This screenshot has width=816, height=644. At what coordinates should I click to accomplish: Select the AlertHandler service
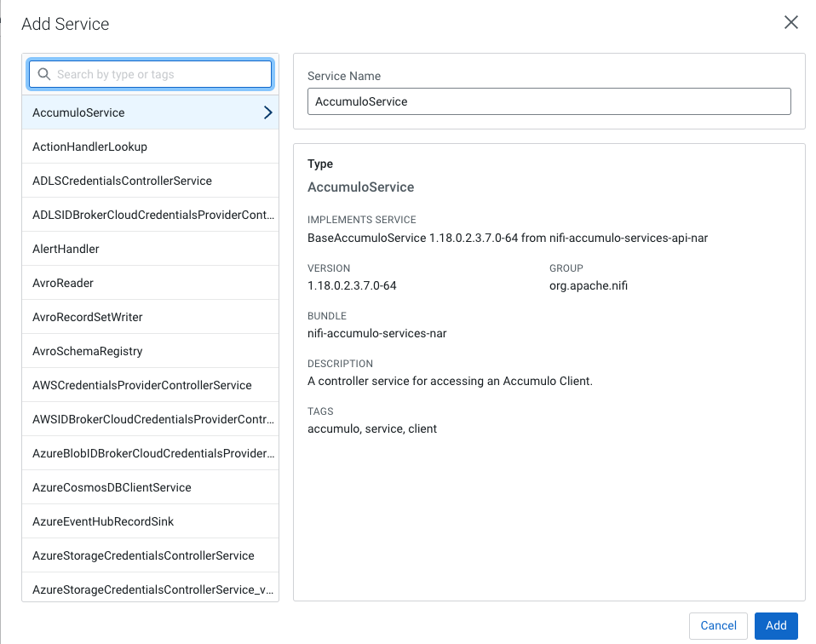click(x=66, y=249)
